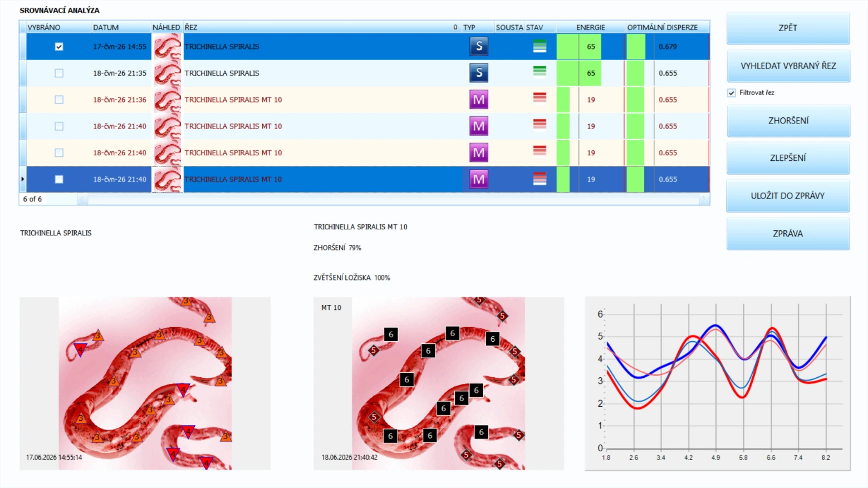Click the M type icon in the 18-čvn-26 21:36 row
Viewport: 868px width, 488px height.
point(479,100)
